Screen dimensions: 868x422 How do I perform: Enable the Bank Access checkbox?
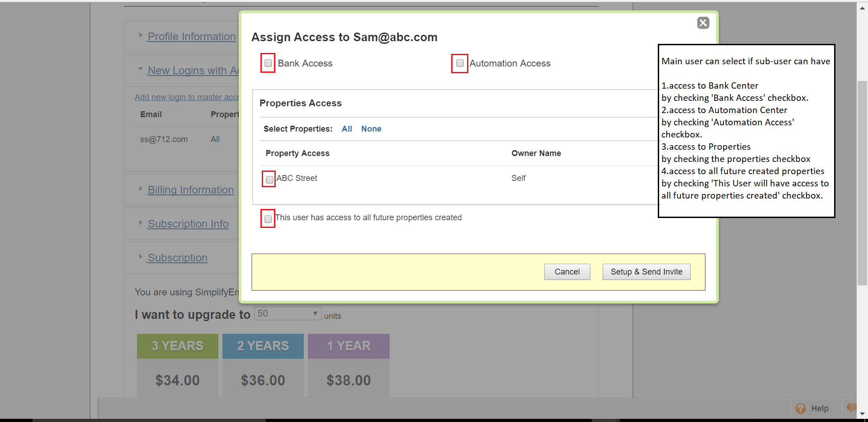pos(268,63)
